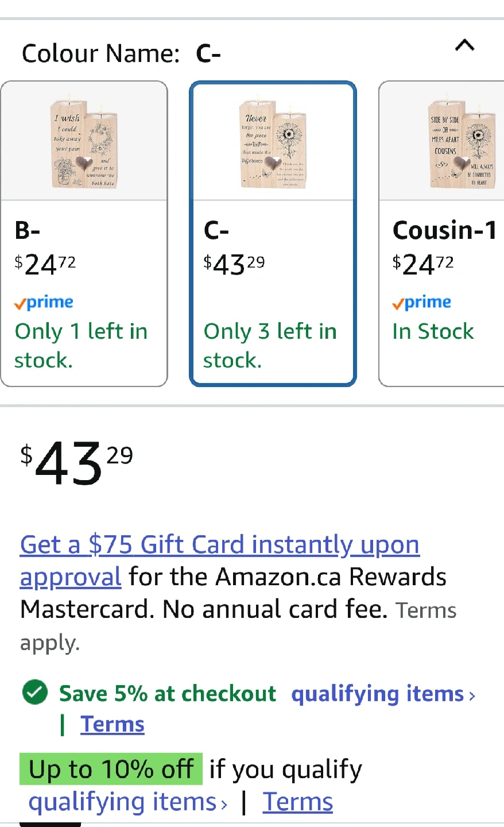Tap the Up to 10% off badge

tap(111, 769)
